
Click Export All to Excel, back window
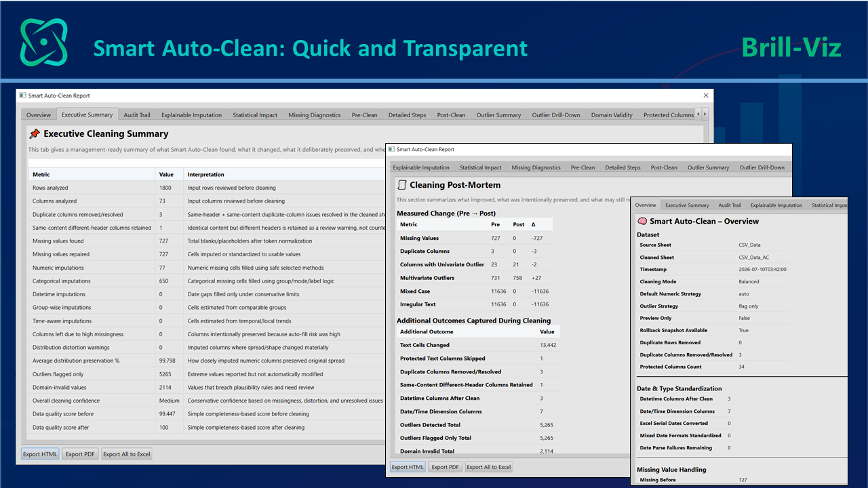[x=126, y=454]
